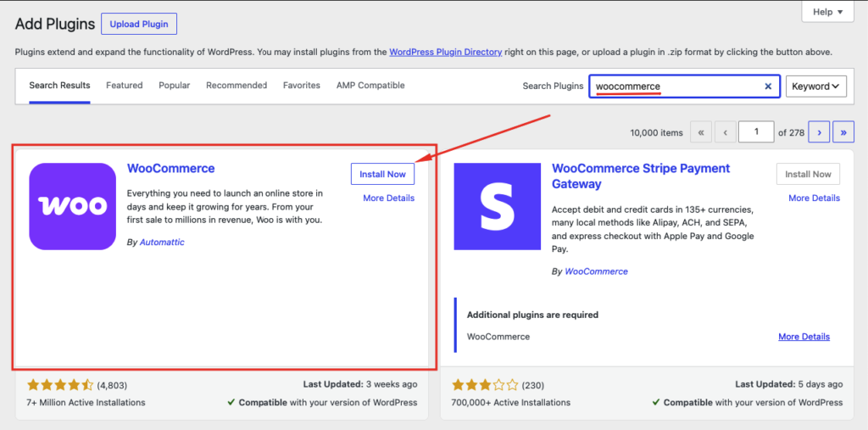Click the Upload Plugin button
Image resolution: width=868 pixels, height=430 pixels.
(139, 25)
